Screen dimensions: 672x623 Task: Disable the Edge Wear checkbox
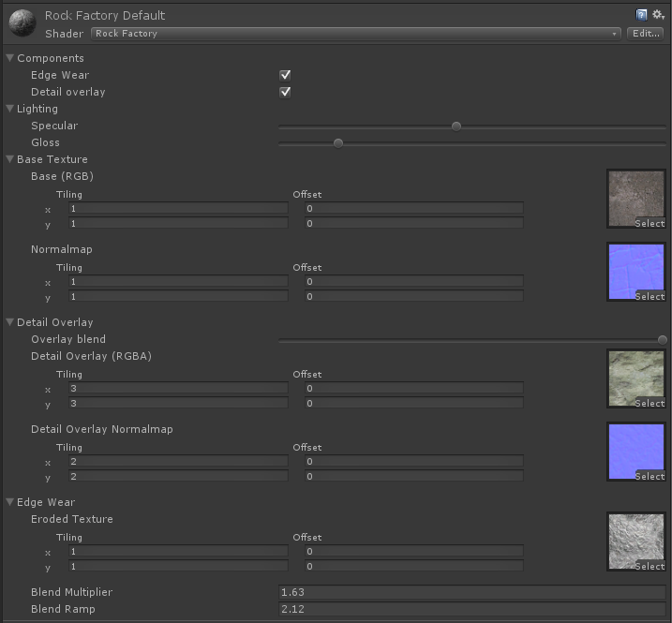(285, 75)
